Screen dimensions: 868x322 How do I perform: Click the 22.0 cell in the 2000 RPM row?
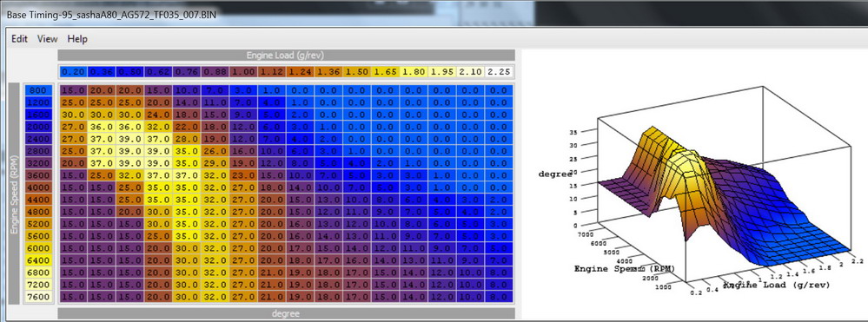click(x=186, y=127)
